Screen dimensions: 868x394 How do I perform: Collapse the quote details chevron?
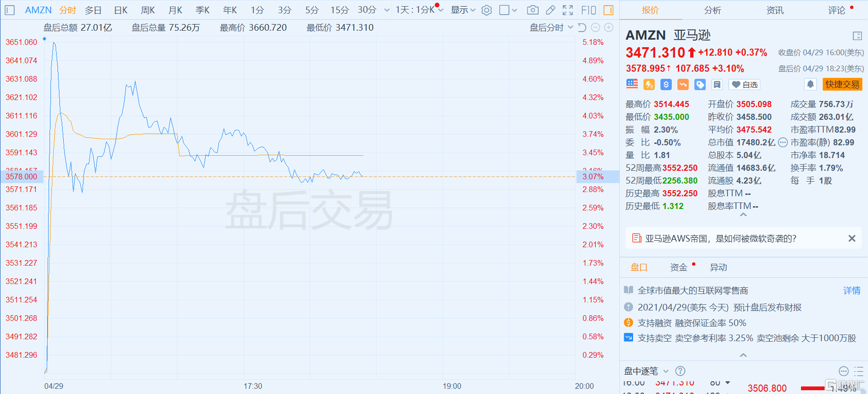[743, 215]
